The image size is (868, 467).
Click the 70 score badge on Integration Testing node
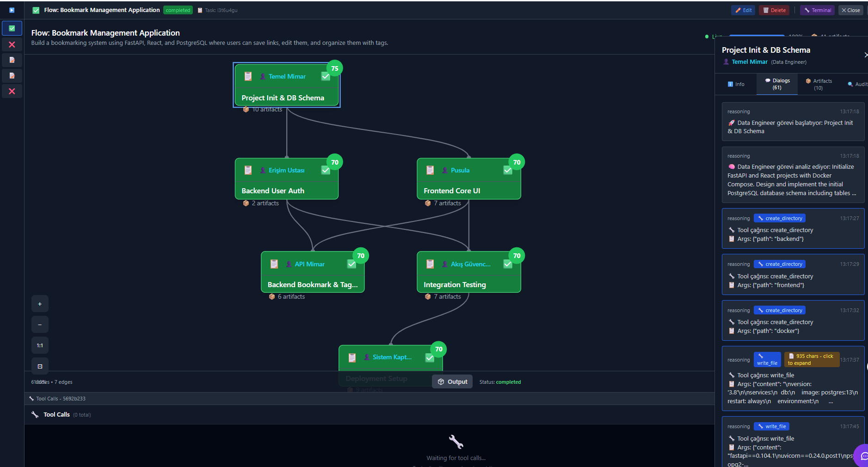[x=517, y=256]
